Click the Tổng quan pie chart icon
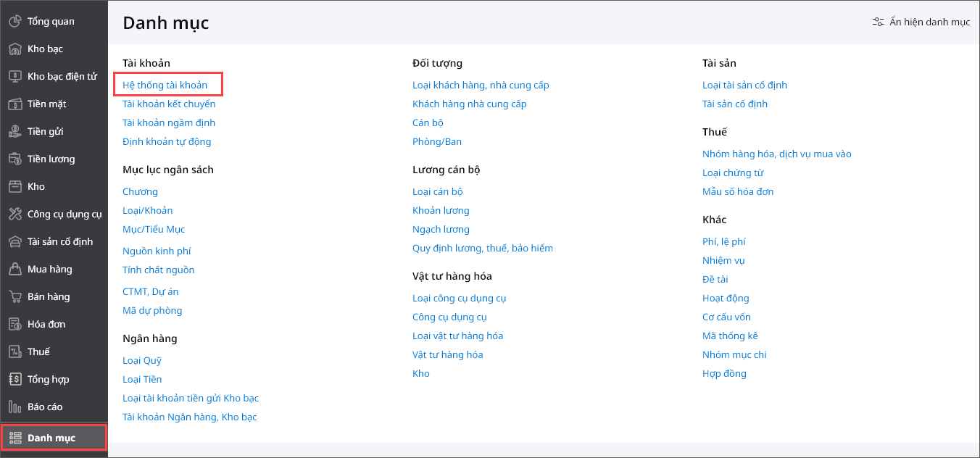This screenshot has height=458, width=980. pos(14,21)
